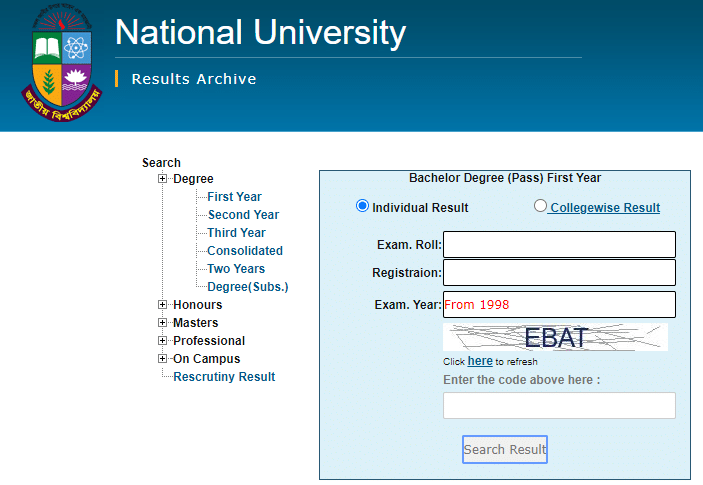Open the Rescrutiny Result link
Screen dimensions: 703x485
pyautogui.click(x=224, y=377)
